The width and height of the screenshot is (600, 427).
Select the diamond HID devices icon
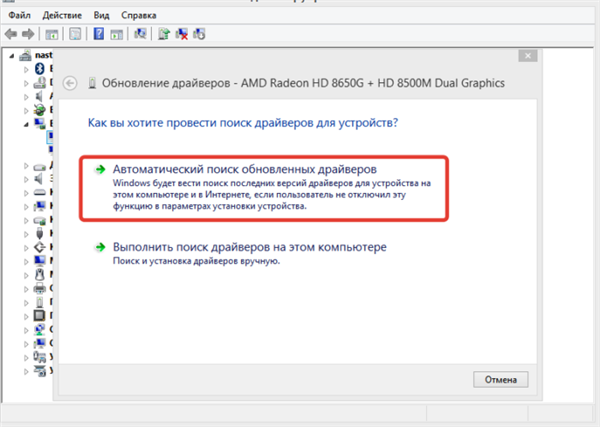39,247
